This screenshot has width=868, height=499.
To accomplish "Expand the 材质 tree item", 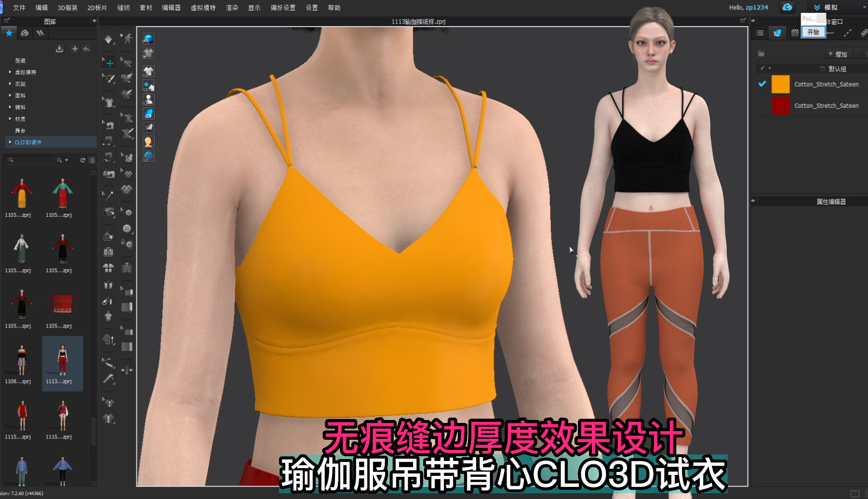I will [10, 118].
